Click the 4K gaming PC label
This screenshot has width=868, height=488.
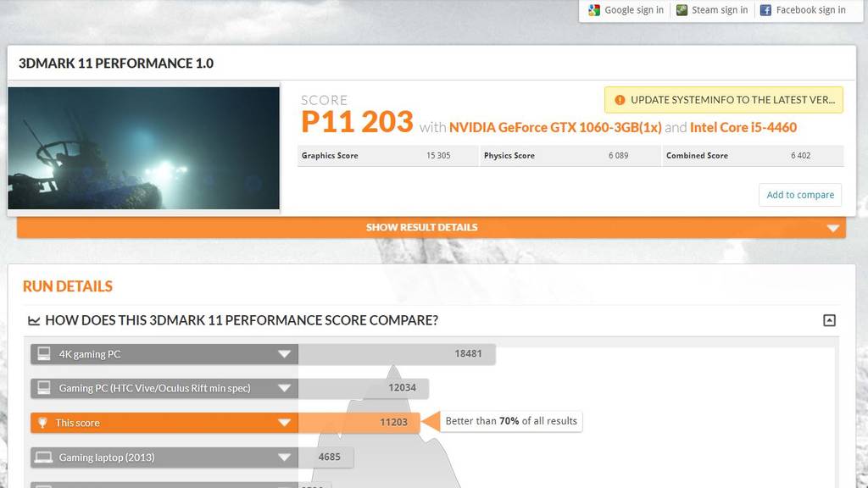pyautogui.click(x=90, y=354)
